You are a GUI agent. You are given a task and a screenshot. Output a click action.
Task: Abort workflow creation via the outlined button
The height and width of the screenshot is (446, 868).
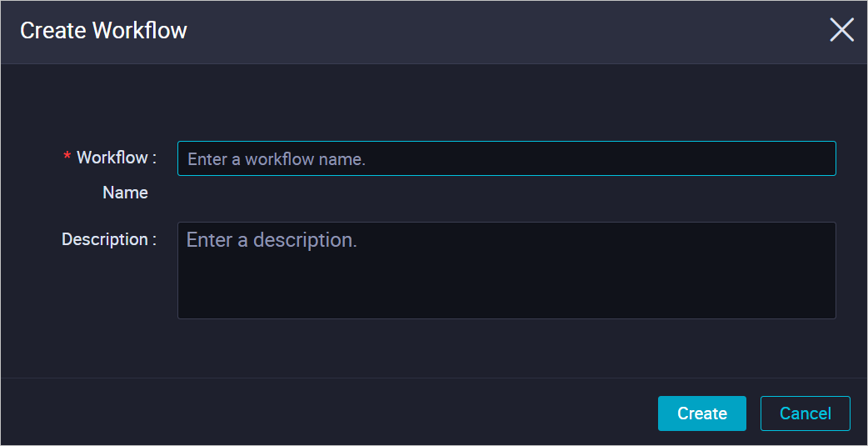click(x=805, y=413)
